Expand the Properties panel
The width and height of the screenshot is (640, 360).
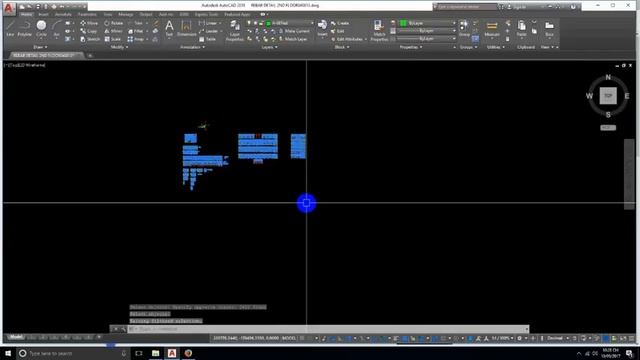pyautogui.click(x=411, y=47)
